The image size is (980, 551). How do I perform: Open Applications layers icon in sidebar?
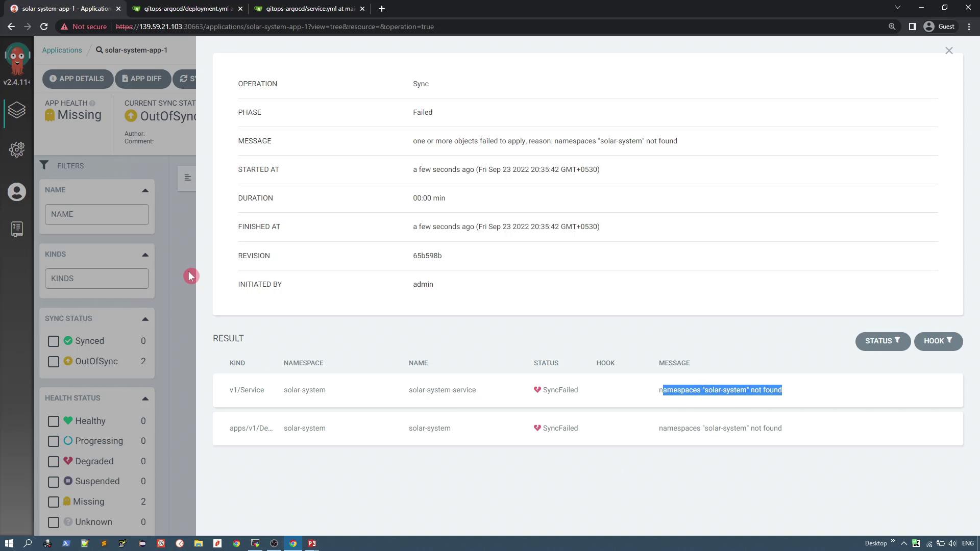coord(17,110)
